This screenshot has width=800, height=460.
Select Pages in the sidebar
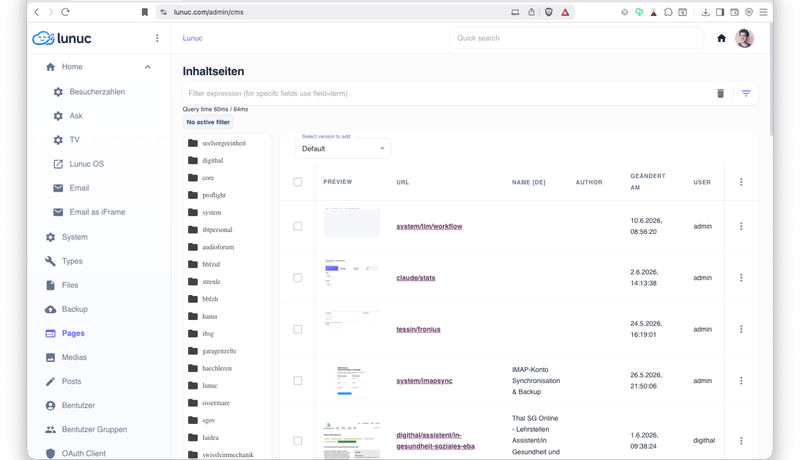pos(73,333)
